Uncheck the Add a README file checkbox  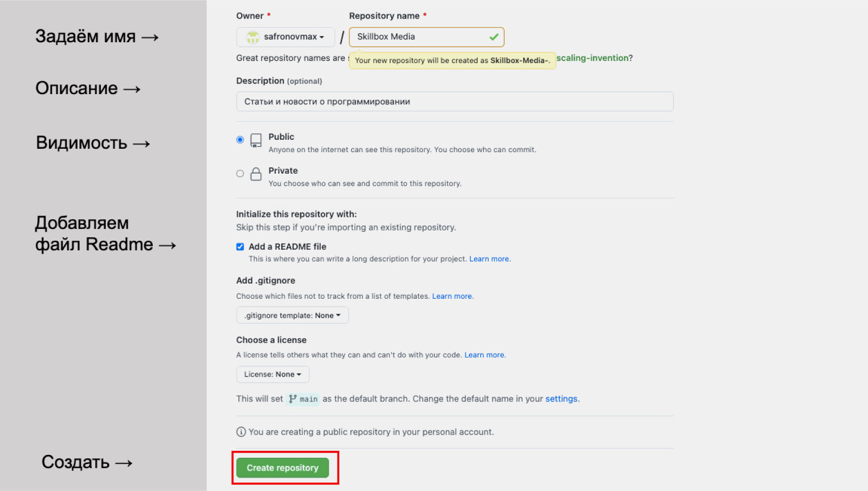(x=240, y=247)
